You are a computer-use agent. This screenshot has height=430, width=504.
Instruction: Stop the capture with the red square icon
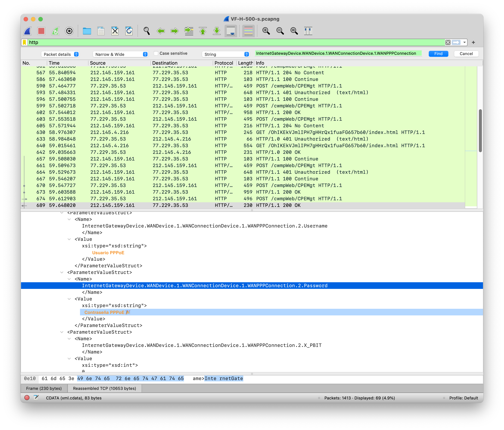coord(41,31)
